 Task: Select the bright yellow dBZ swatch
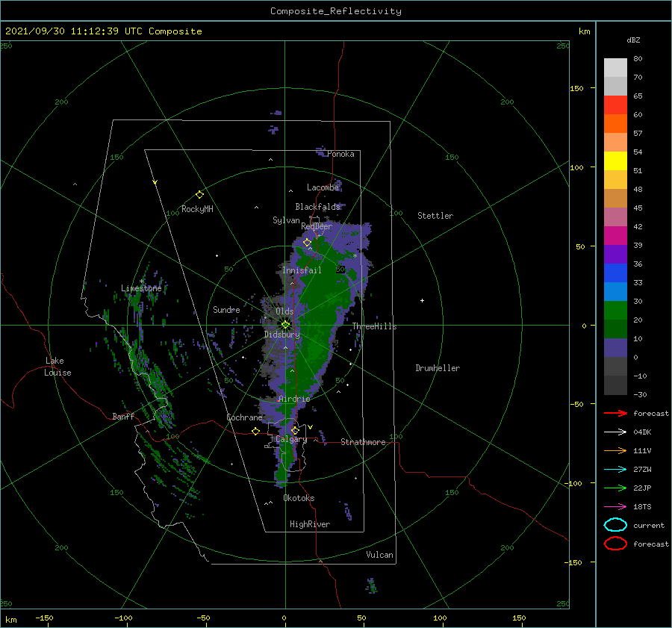(x=615, y=161)
